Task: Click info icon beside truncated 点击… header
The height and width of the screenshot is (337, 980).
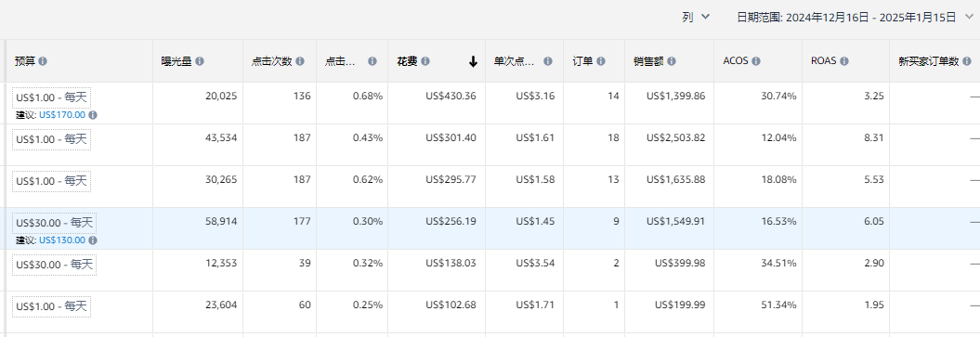Action: (372, 61)
